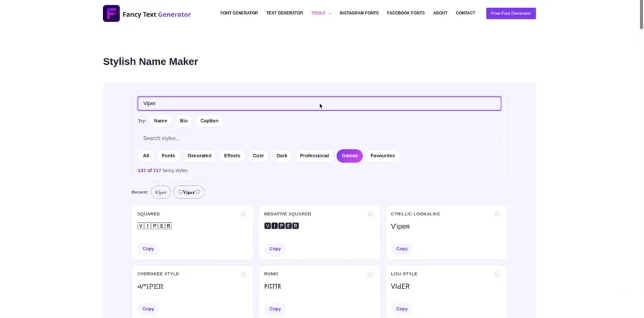Screen dimensions: 644x318
Task: Click the page vertical scrollbar thumb
Action: coord(641,14)
